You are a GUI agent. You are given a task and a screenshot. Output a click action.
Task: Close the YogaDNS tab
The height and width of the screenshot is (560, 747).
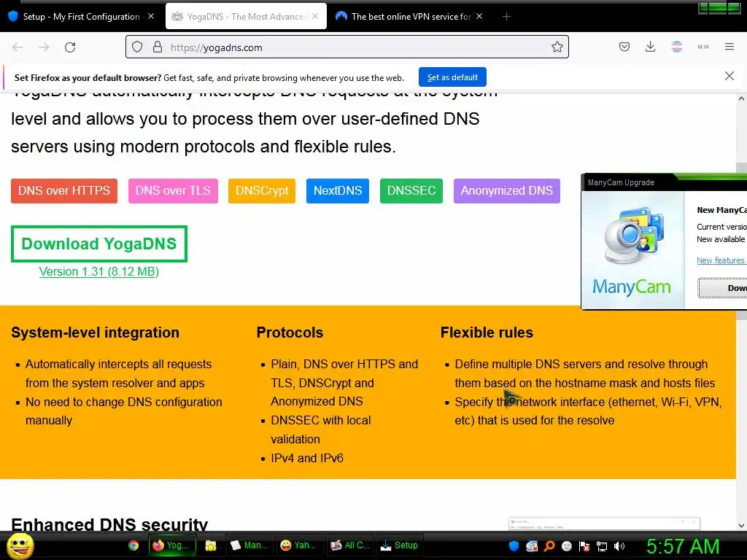(315, 16)
